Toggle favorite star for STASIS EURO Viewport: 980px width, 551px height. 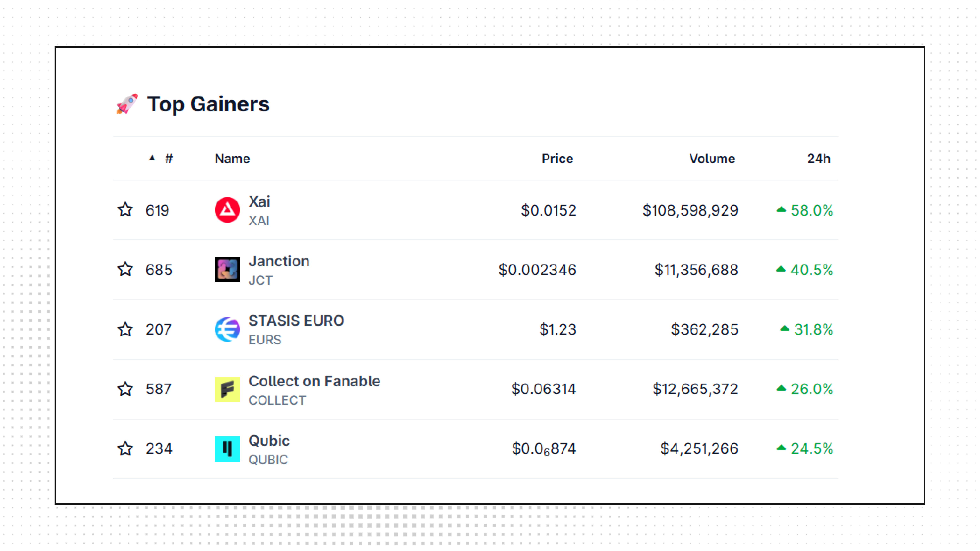click(125, 329)
